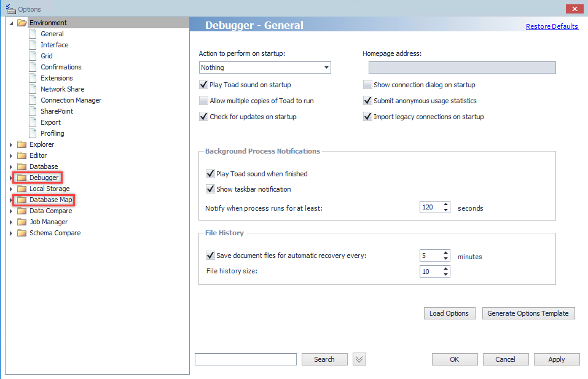Click the Data Compare folder icon
This screenshot has height=379, width=588.
[x=22, y=211]
